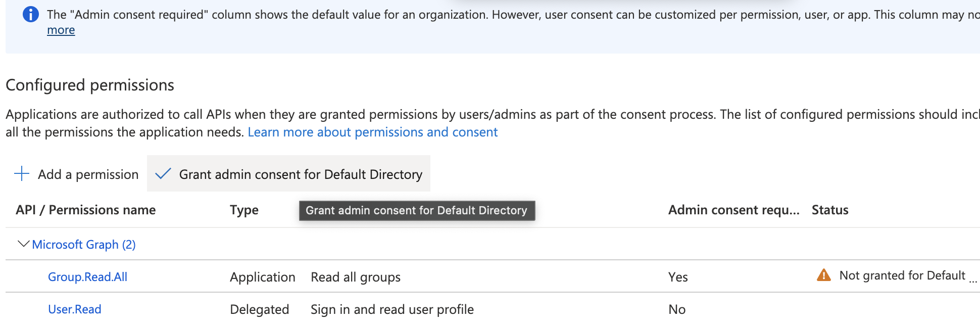Open the "more" link in the info banner
980x324 pixels.
click(61, 30)
